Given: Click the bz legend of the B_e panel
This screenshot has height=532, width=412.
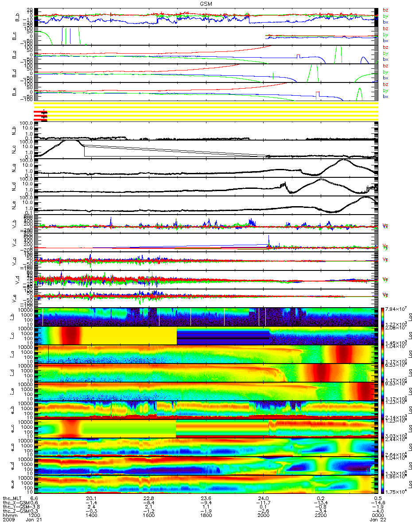Looking at the screenshot, I should coord(385,84).
